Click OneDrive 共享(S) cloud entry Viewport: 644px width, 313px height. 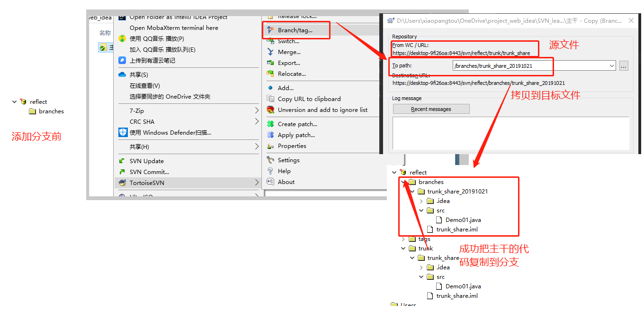pyautogui.click(x=139, y=75)
